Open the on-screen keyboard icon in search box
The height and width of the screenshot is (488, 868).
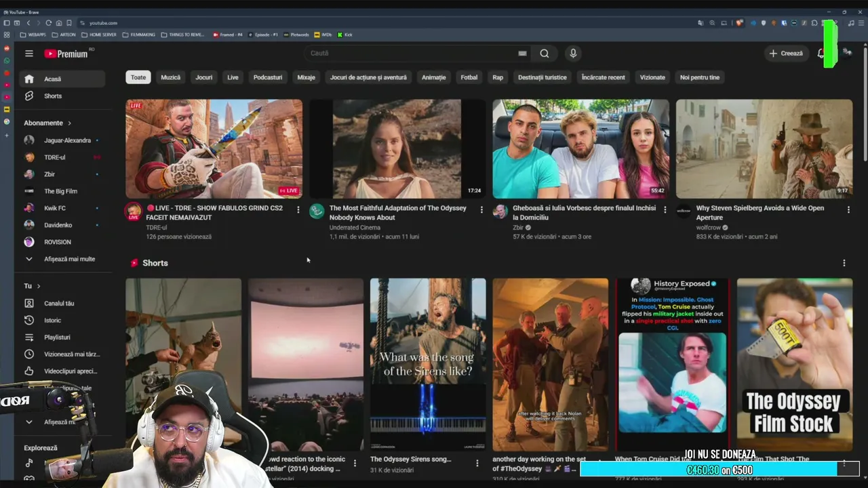click(522, 53)
